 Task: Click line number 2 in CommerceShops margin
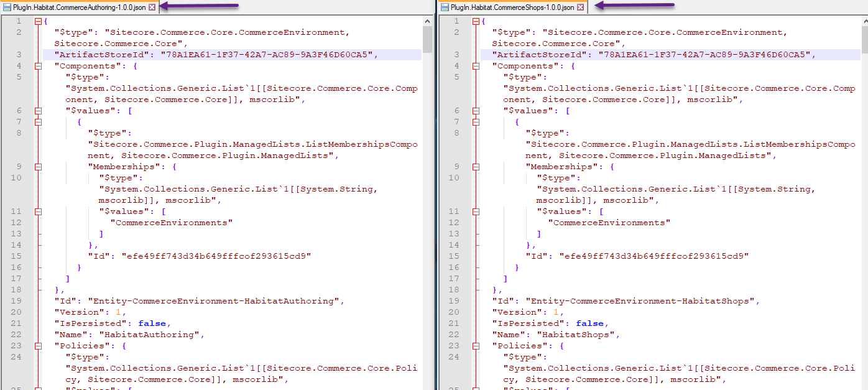coord(456,32)
